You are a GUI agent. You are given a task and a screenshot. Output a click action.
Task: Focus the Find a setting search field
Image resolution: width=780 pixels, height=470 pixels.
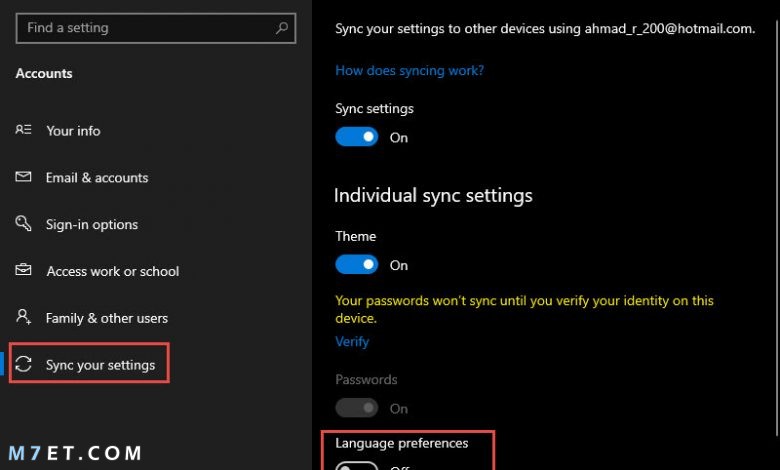pyautogui.click(x=156, y=28)
